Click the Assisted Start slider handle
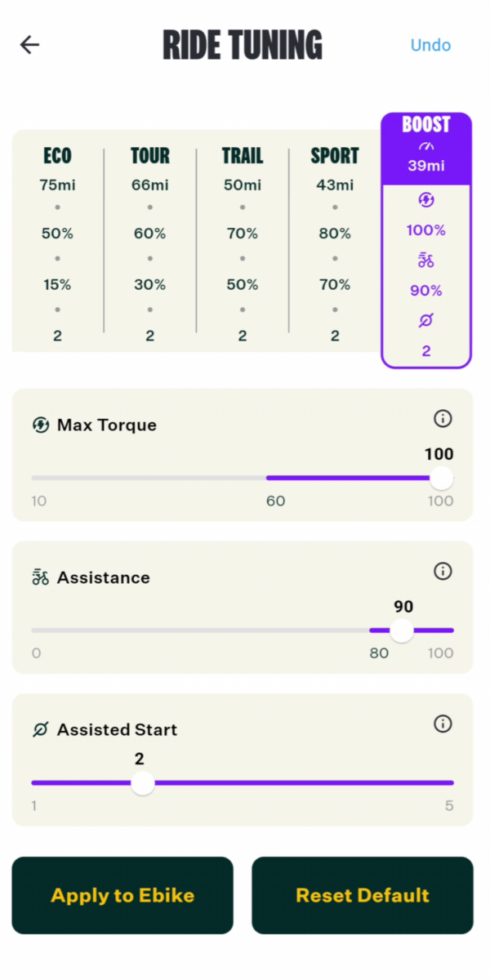 (143, 783)
